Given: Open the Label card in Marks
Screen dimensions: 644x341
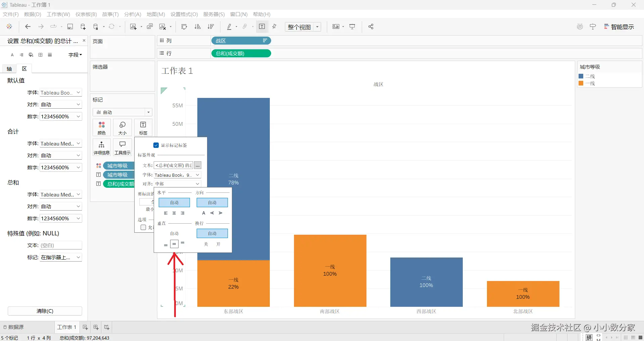Looking at the screenshot, I should [143, 128].
